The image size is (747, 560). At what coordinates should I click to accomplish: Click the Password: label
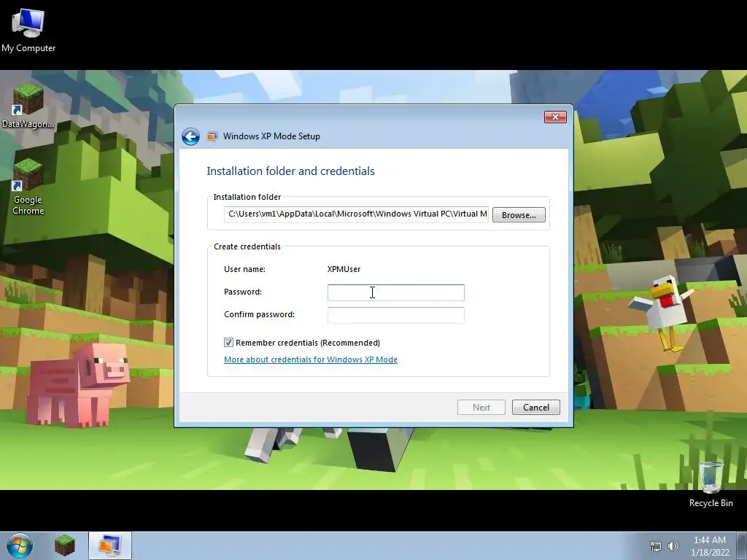(243, 292)
